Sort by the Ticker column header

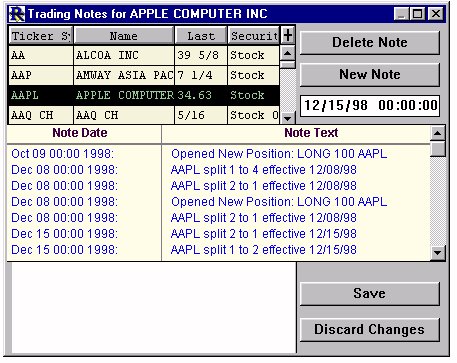click(x=41, y=36)
